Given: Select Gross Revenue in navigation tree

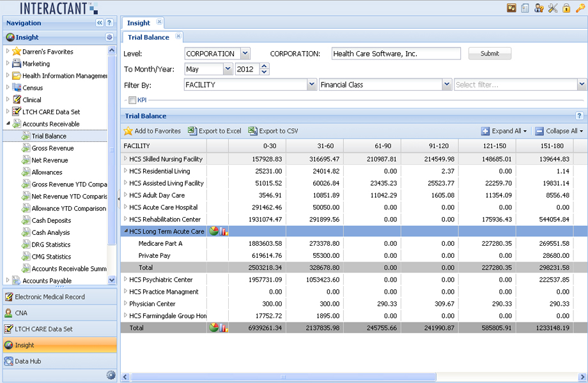Looking at the screenshot, I should (x=52, y=148).
